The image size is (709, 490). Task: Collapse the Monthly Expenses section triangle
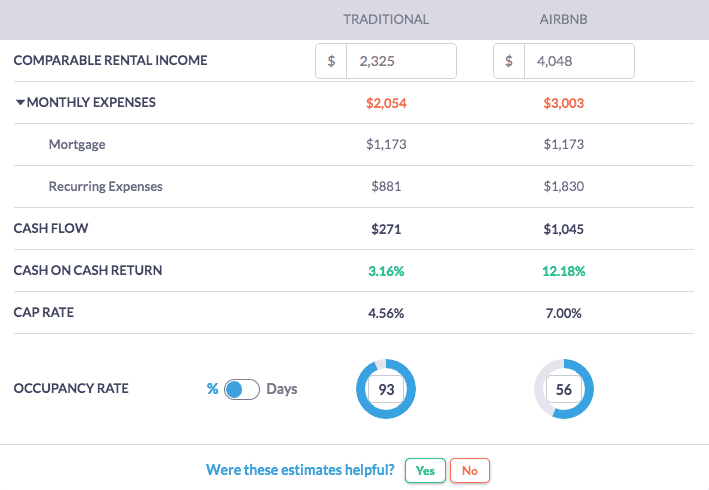click(20, 102)
